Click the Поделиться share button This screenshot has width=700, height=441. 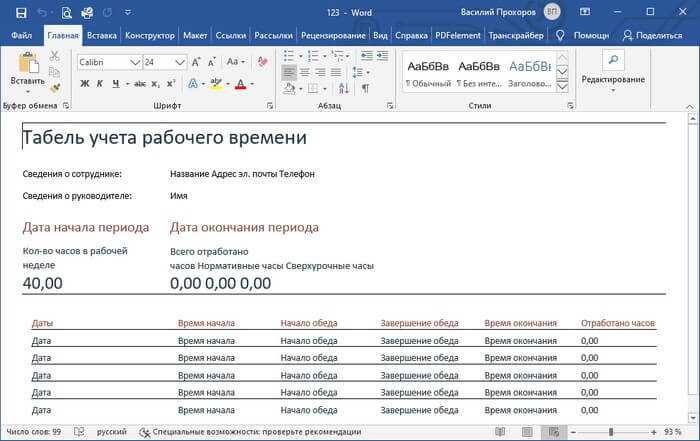[652, 35]
